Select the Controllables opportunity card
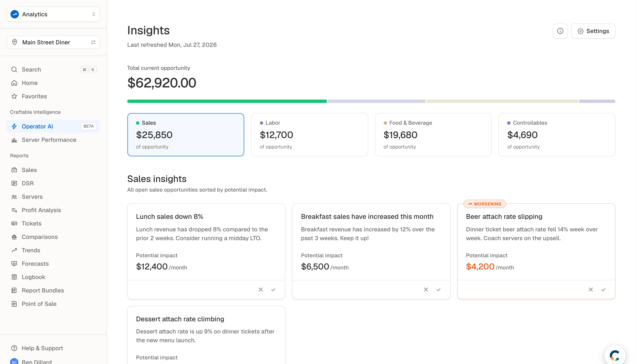The width and height of the screenshot is (636, 364). [x=557, y=135]
